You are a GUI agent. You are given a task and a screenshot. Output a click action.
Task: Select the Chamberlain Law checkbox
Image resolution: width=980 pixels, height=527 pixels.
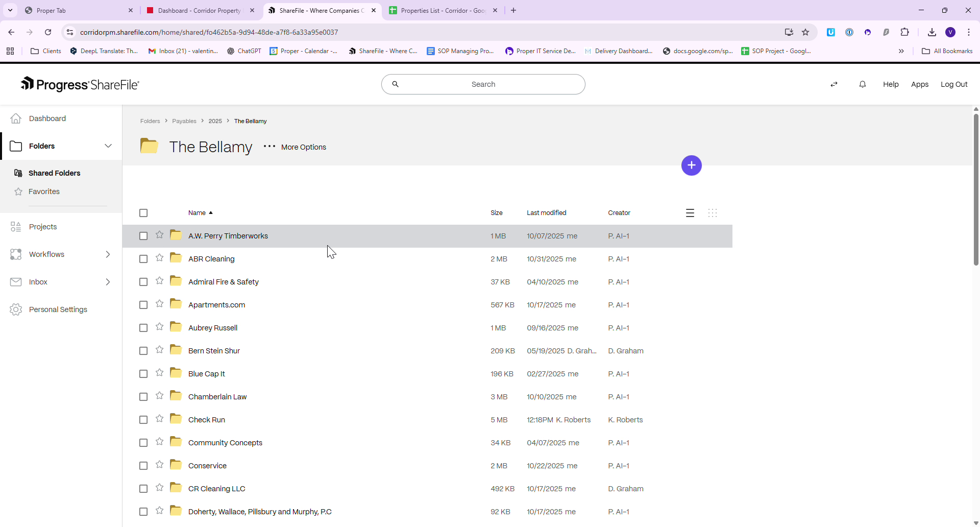(x=143, y=397)
